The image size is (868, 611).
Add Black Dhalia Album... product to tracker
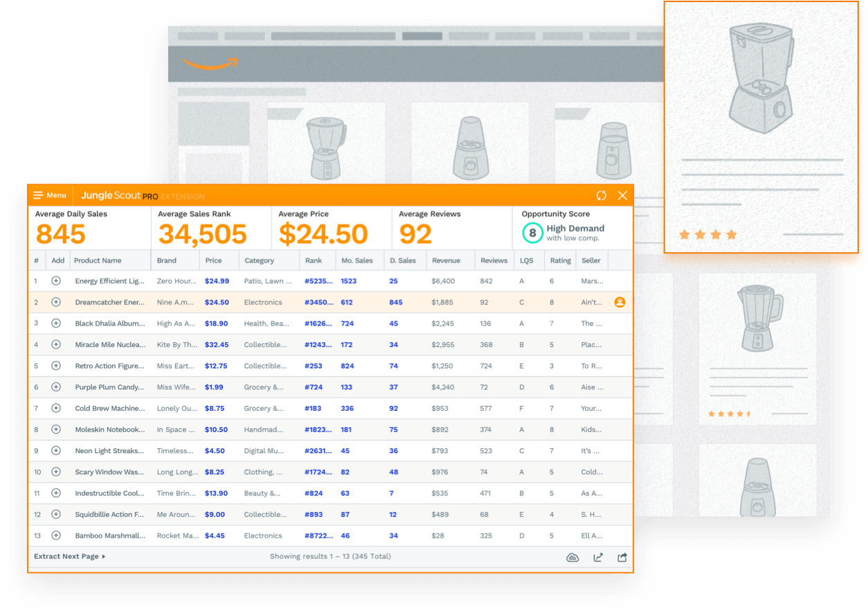(x=56, y=324)
